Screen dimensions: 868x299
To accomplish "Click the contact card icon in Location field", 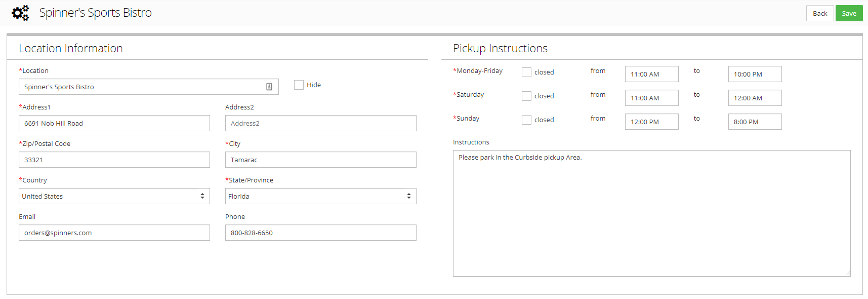I will coord(269,87).
